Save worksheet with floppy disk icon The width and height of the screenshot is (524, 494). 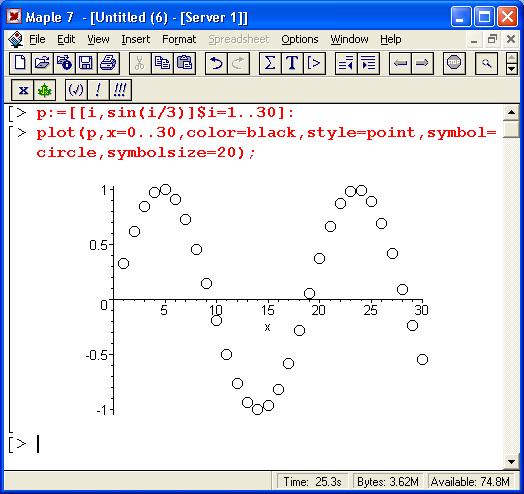tap(86, 63)
